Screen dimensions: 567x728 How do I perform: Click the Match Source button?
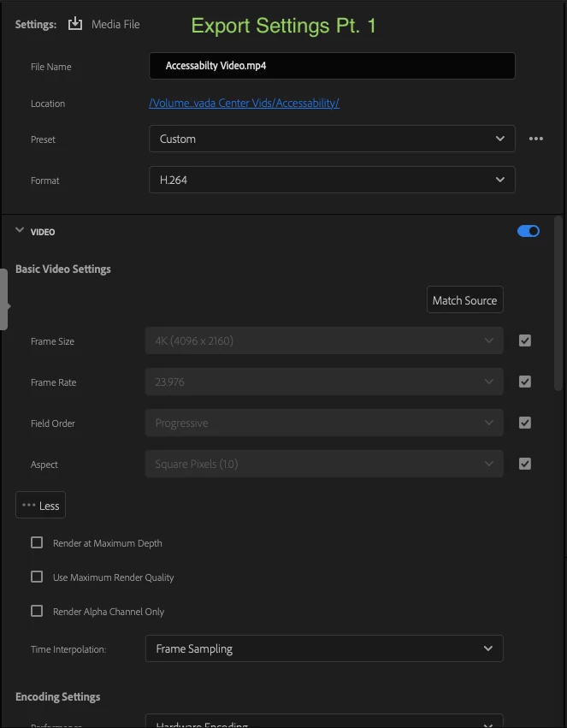[x=464, y=300]
